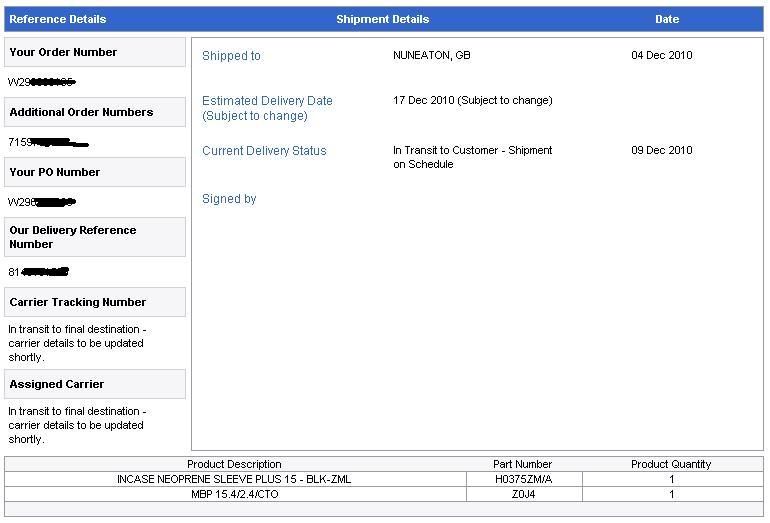
Task: Click the Product Quantity column header
Action: (670, 464)
